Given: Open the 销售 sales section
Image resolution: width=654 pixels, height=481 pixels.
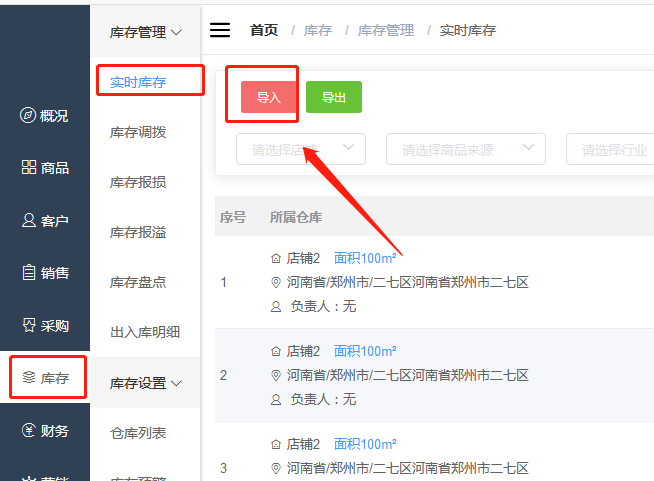Looking at the screenshot, I should pyautogui.click(x=45, y=273).
